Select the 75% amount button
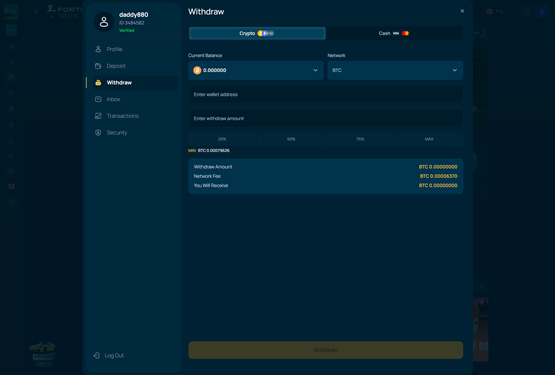Screen dimensions: 555x375 tap(360, 139)
